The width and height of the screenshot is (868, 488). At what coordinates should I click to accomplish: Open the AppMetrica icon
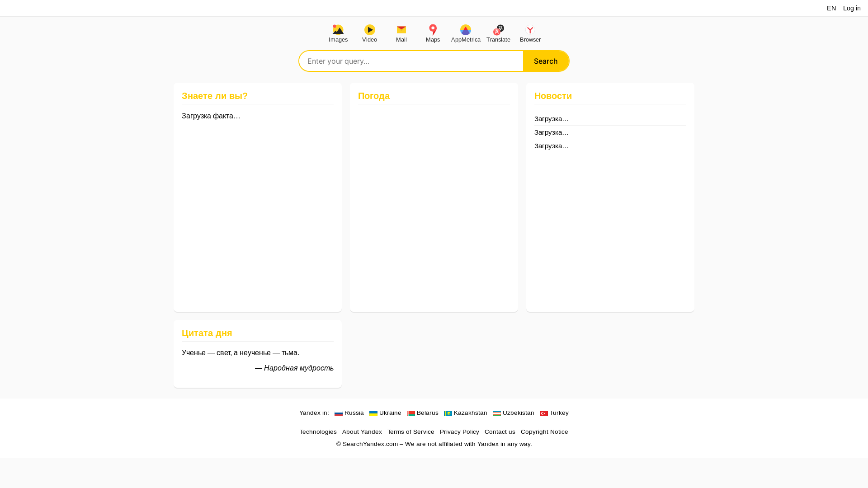pyautogui.click(x=466, y=30)
